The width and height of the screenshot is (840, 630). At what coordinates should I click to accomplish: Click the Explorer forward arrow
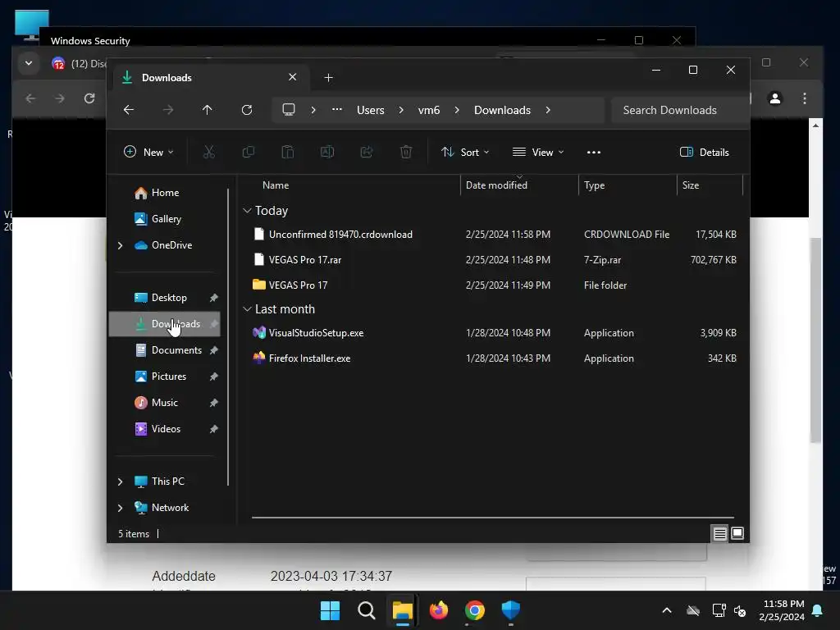168,110
